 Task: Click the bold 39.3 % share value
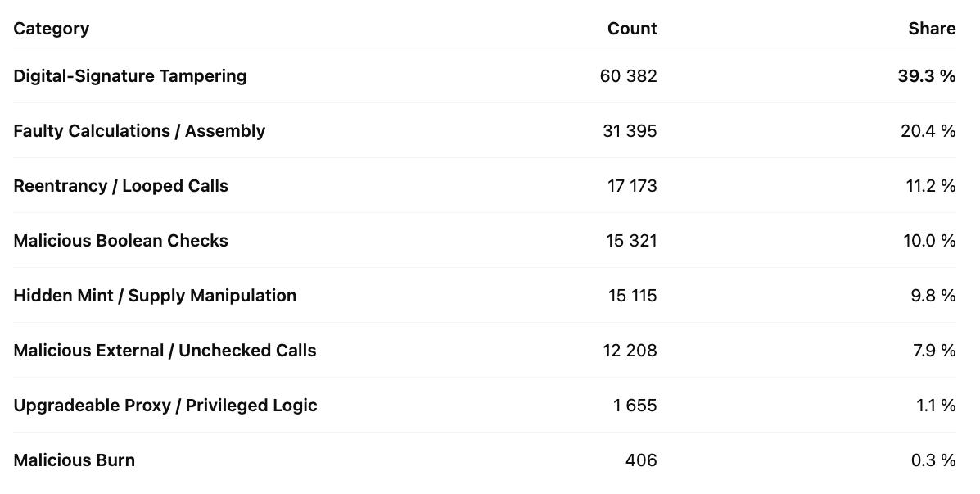pos(926,76)
